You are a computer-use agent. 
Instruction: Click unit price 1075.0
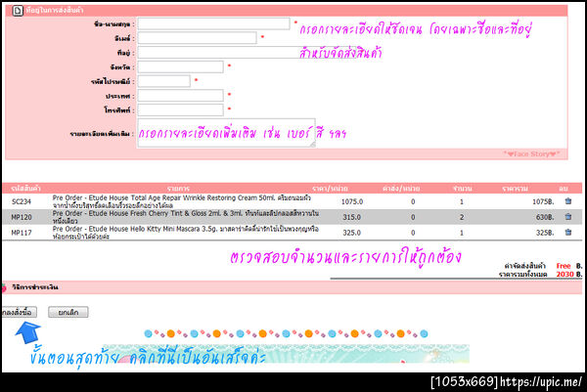[352, 201]
